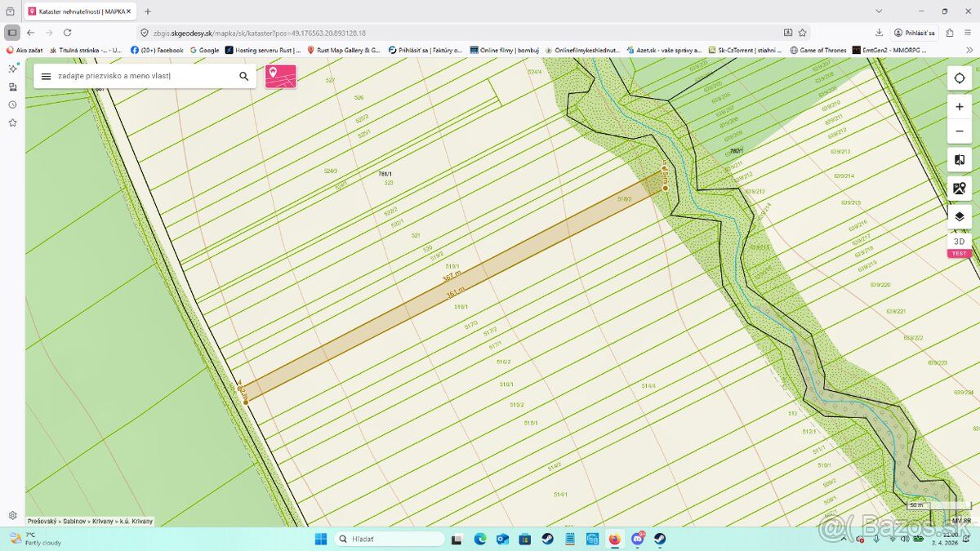This screenshot has width=980, height=551.
Task: Toggle the Firefox sidebar button
Action: (x=12, y=33)
